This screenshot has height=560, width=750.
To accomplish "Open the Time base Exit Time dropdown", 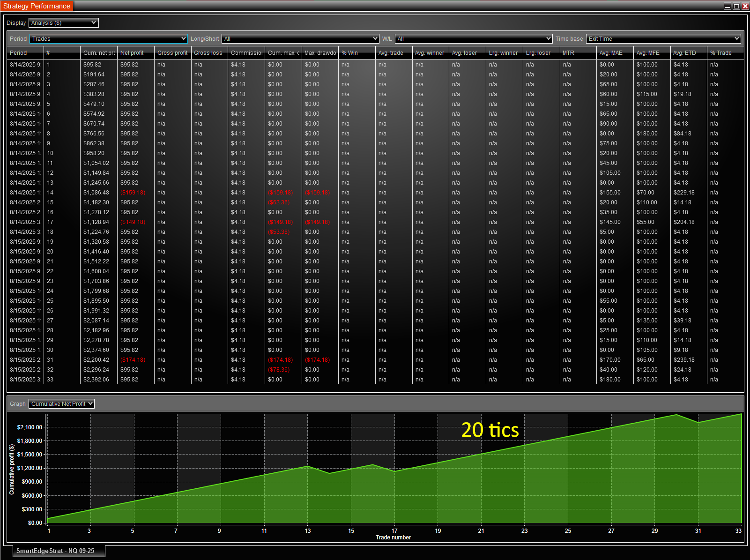I will (x=663, y=39).
